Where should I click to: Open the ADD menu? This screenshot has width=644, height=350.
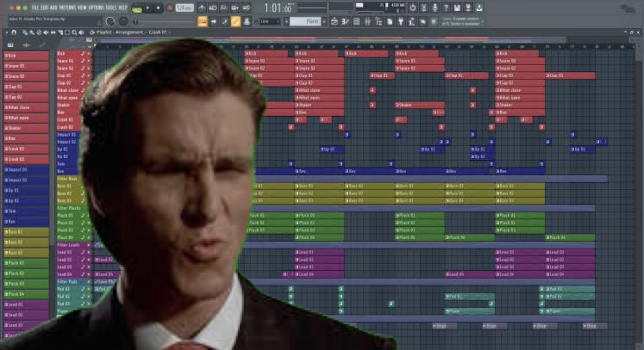(x=53, y=8)
